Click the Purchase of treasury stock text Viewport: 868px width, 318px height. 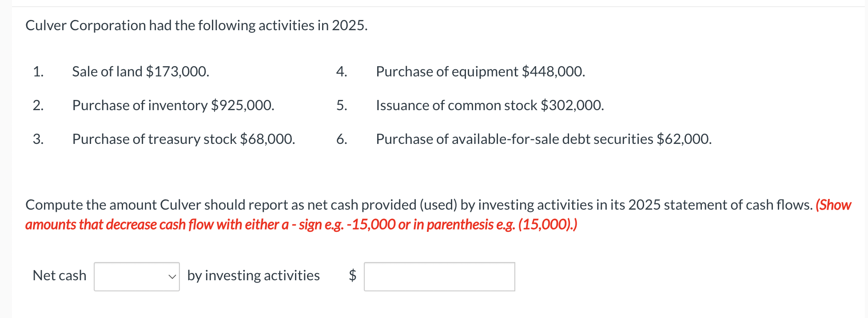pos(183,139)
